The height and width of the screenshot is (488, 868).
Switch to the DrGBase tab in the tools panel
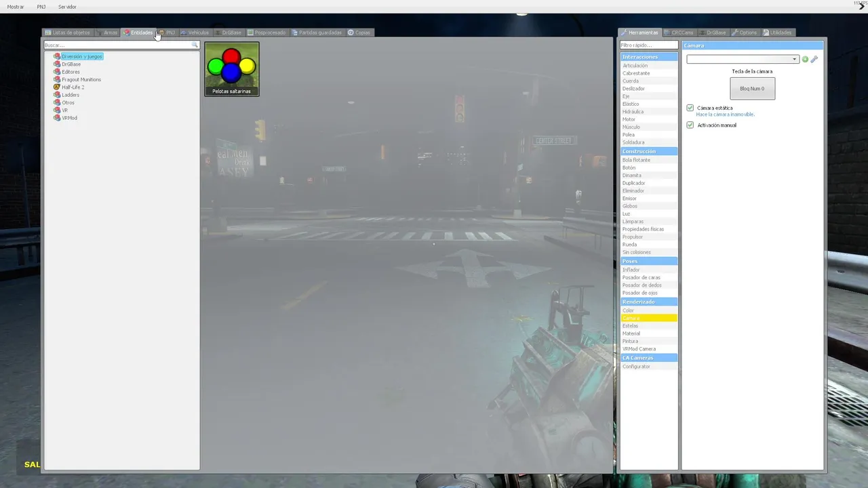coord(713,33)
